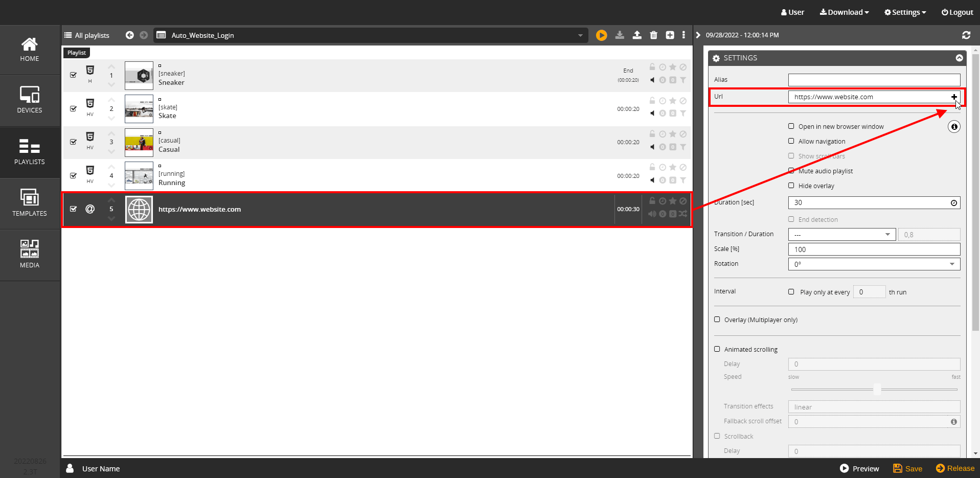980x478 pixels.
Task: Open the Rotation dropdown
Action: (x=874, y=264)
